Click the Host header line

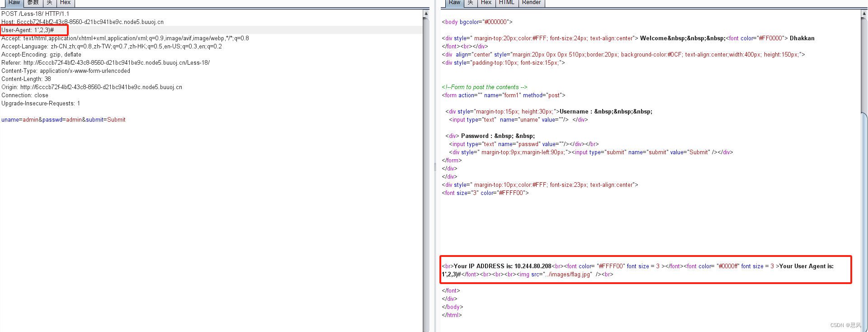82,22
